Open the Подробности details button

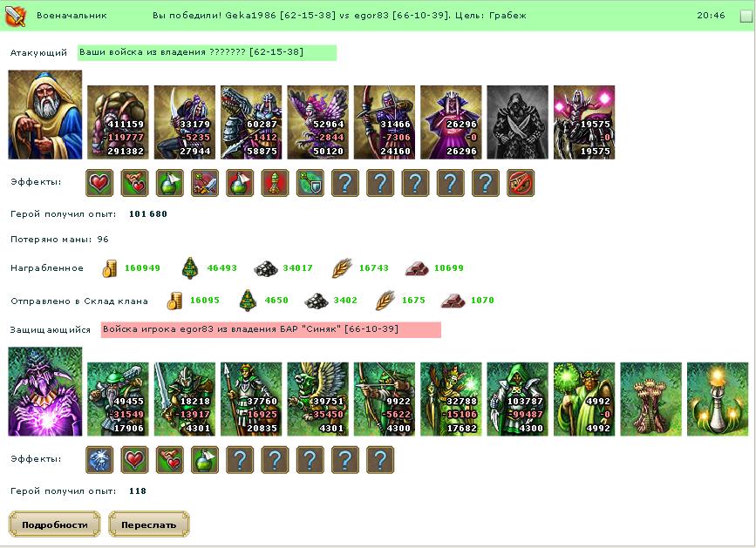click(54, 524)
